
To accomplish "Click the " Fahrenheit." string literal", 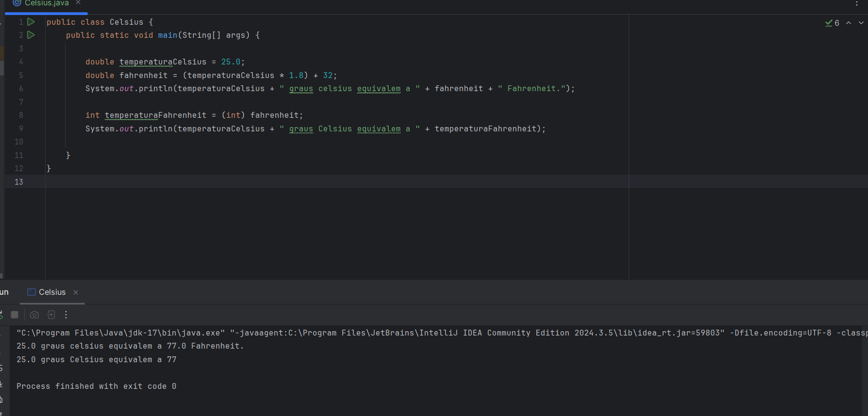I will [x=532, y=89].
